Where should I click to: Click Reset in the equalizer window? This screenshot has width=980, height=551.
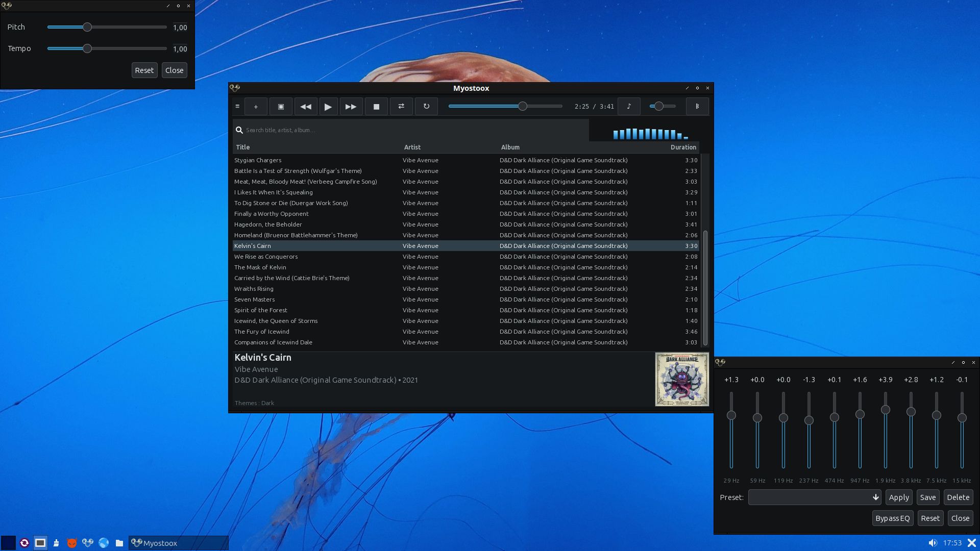click(930, 518)
